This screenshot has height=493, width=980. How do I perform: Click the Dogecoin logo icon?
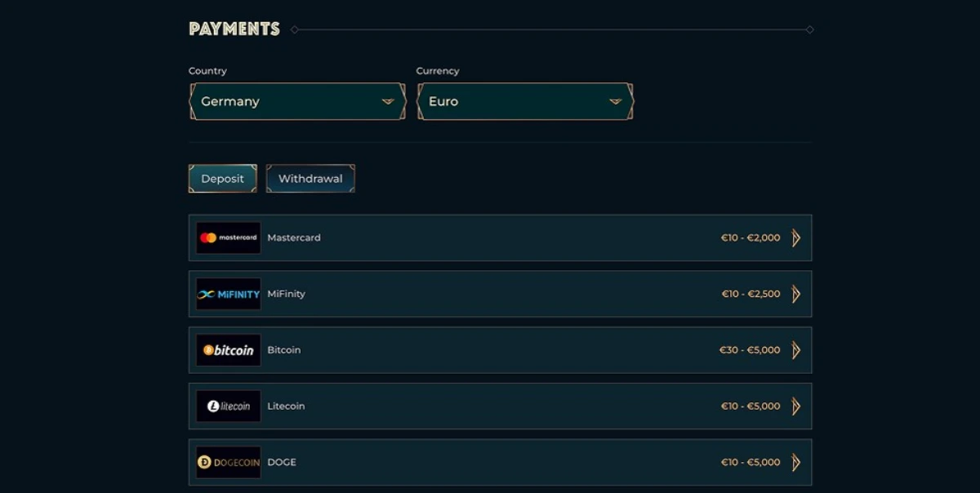(229, 462)
